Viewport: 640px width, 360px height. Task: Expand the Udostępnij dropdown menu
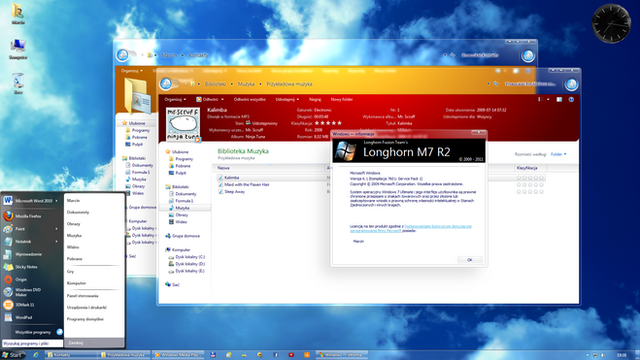pyautogui.click(x=287, y=99)
